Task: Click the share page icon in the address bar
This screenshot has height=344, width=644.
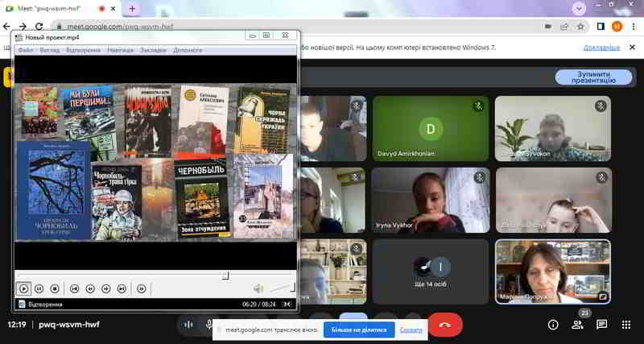Action: pos(564,27)
